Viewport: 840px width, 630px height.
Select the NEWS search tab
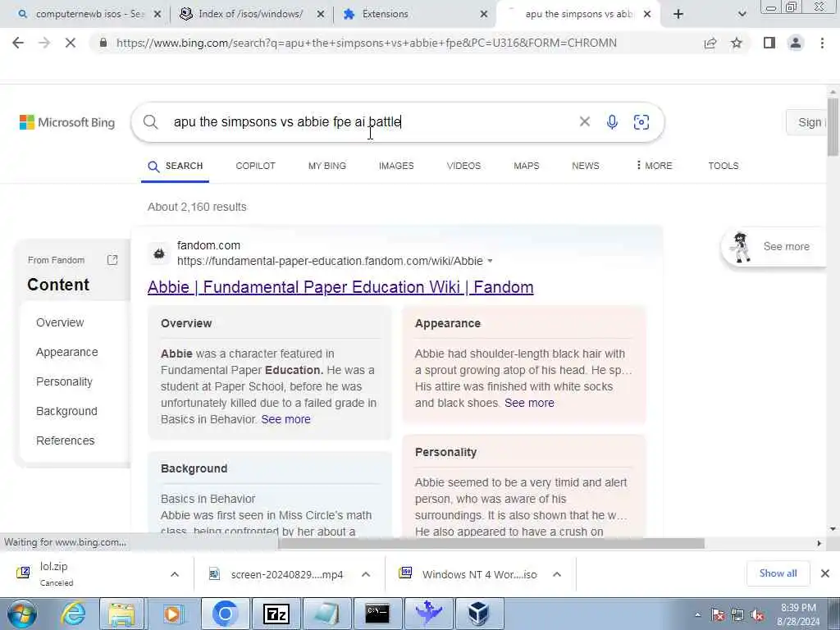pyautogui.click(x=586, y=166)
